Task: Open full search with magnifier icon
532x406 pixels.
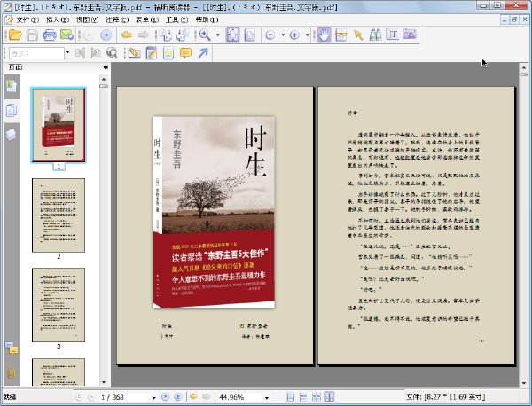Action: coord(112,52)
